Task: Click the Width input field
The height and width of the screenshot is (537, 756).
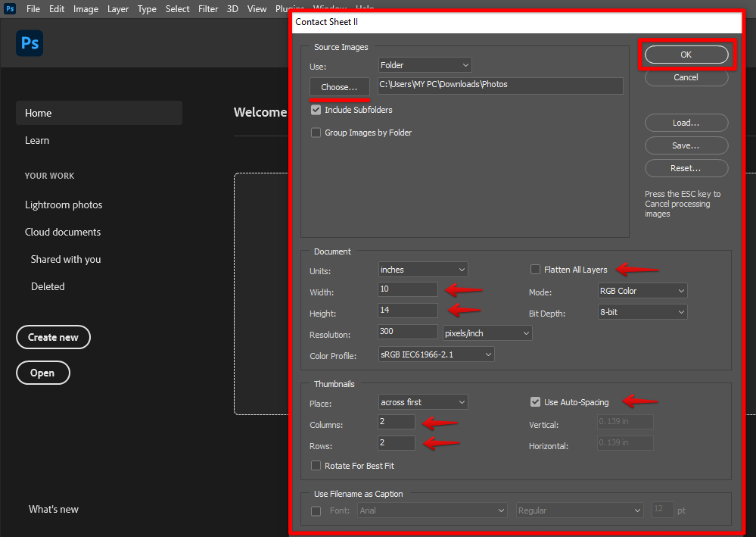Action: (x=407, y=289)
